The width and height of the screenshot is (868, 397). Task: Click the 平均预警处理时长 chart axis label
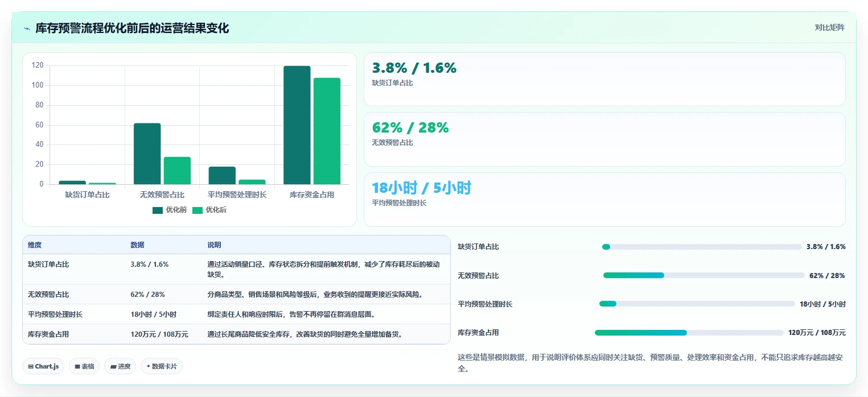click(x=237, y=195)
